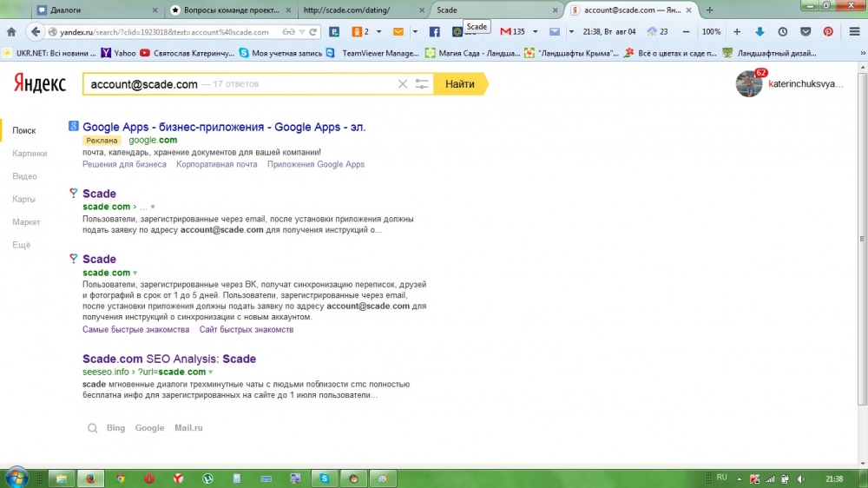Open the downloads arrow icon
Image resolution: width=868 pixels, height=488 pixels.
(759, 32)
